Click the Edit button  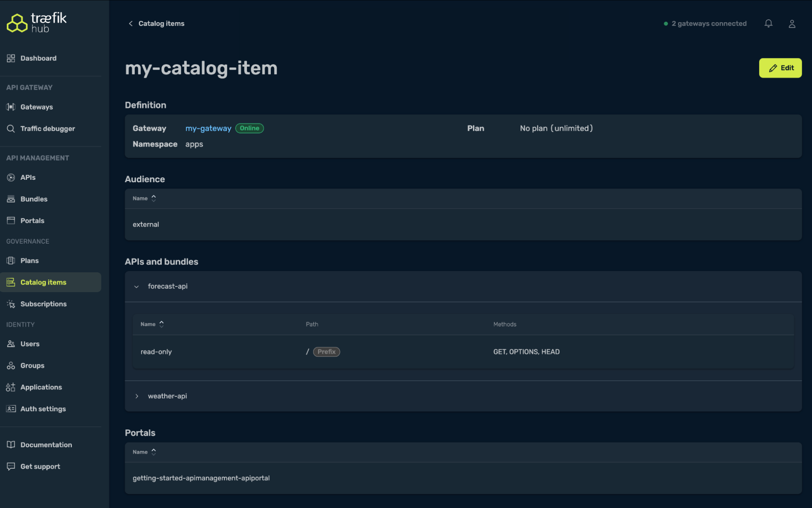(x=780, y=68)
